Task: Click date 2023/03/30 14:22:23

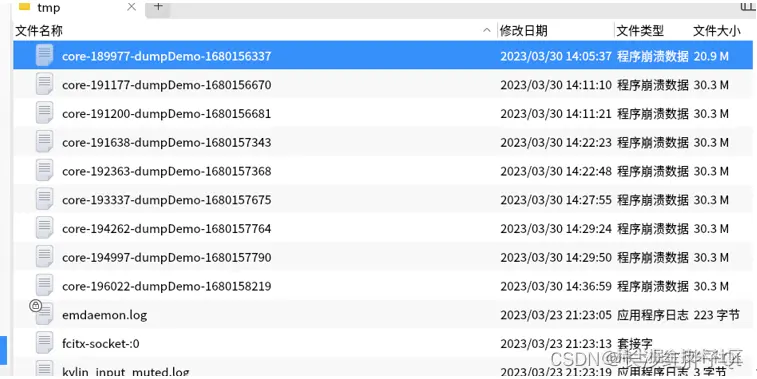Action: coord(556,142)
